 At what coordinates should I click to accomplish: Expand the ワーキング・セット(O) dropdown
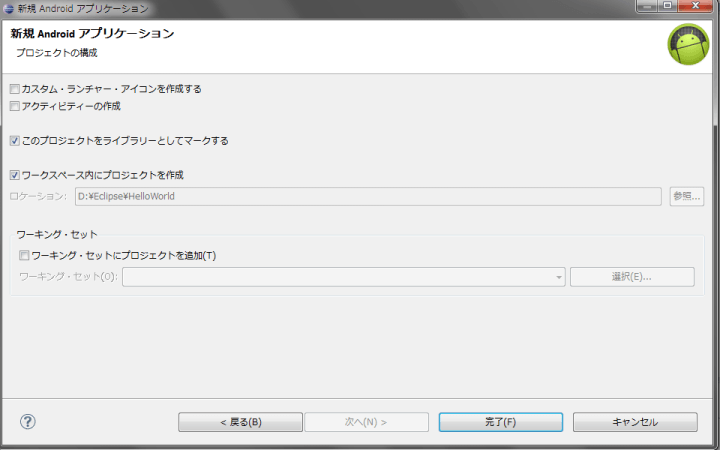pyautogui.click(x=559, y=277)
